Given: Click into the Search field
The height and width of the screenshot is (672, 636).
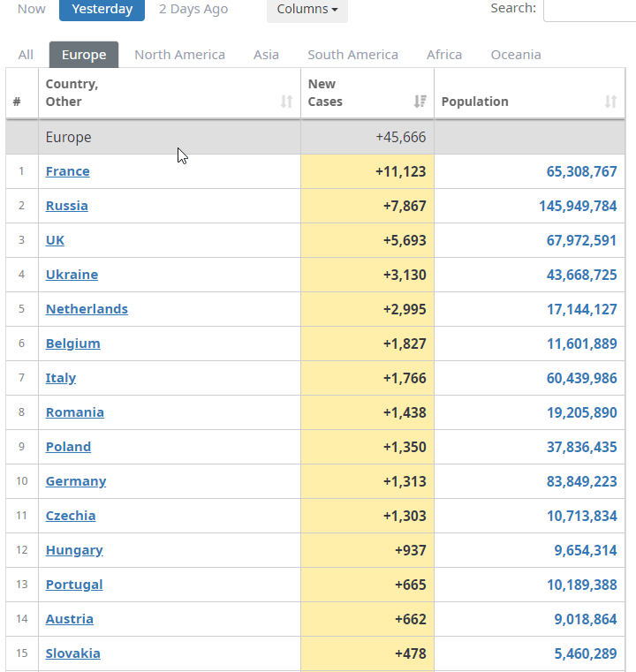Looking at the screenshot, I should 589,10.
